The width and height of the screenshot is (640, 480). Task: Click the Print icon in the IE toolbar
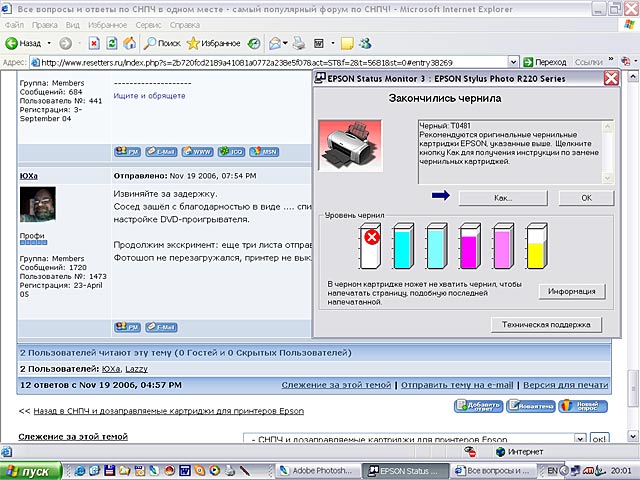pos(299,43)
